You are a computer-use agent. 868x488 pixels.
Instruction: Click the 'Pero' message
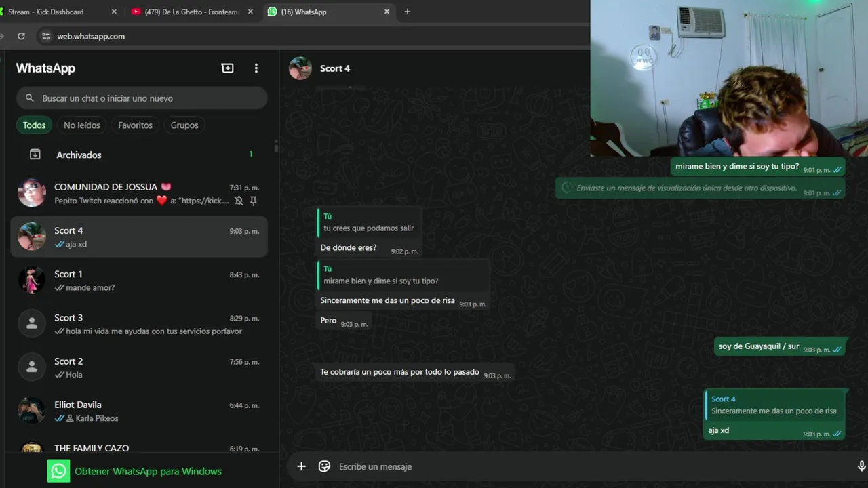tap(328, 321)
